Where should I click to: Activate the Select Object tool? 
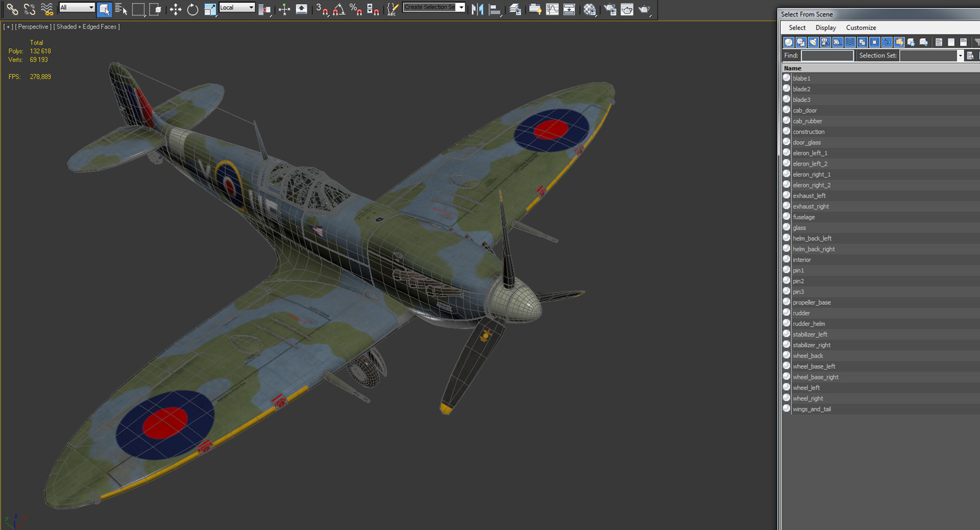click(104, 9)
